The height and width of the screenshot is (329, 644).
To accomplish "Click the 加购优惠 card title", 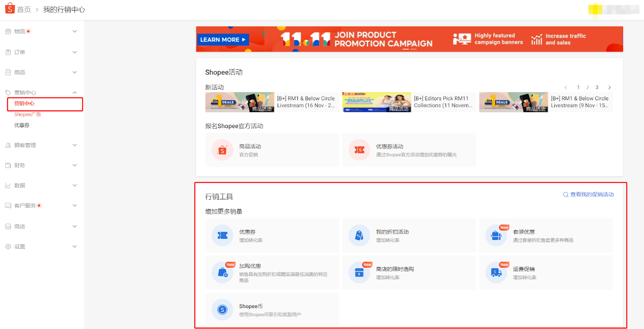I will click(250, 266).
